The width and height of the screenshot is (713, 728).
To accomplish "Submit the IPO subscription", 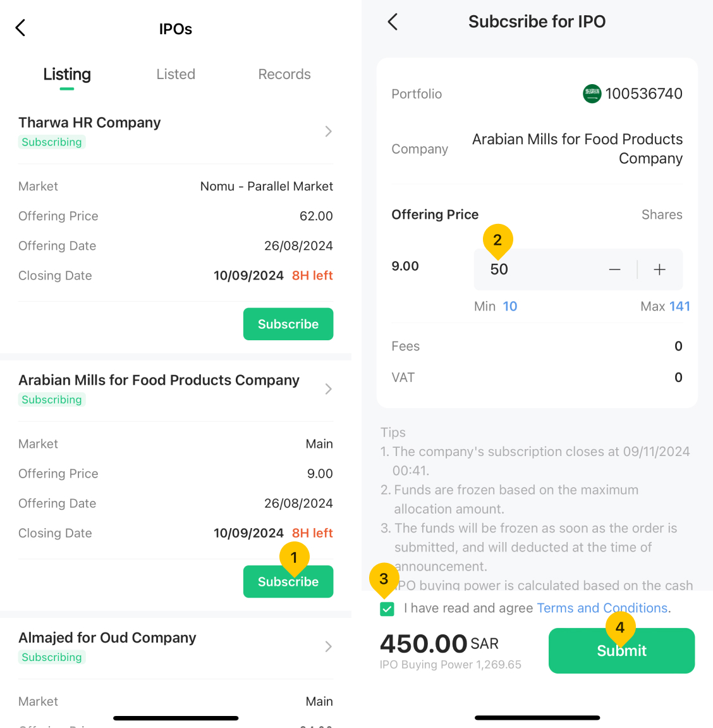I will pyautogui.click(x=621, y=650).
